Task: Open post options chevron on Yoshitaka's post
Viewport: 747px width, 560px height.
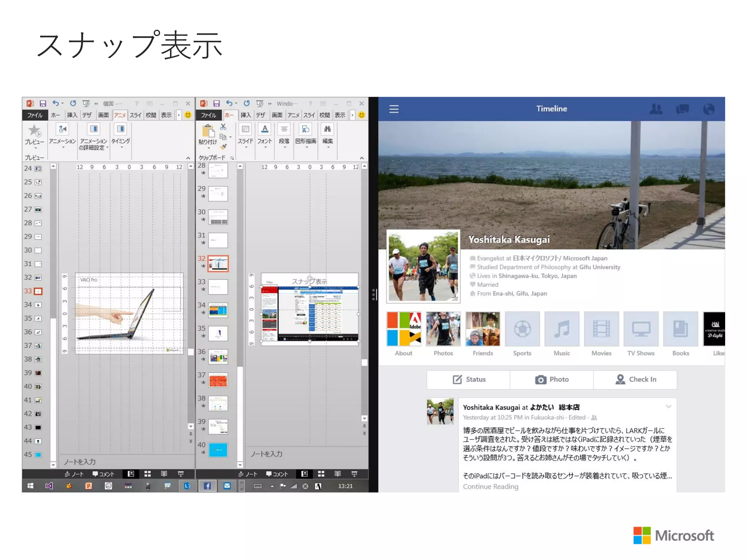Action: (668, 407)
